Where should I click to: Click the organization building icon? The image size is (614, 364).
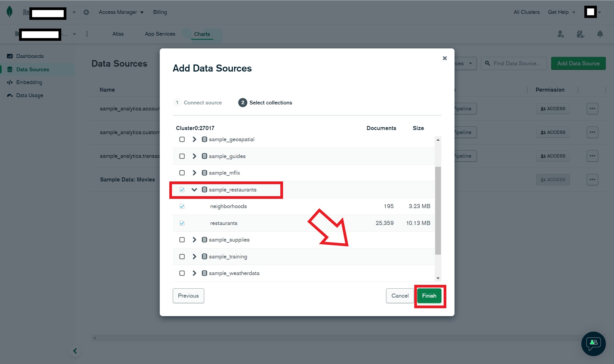tap(26, 12)
